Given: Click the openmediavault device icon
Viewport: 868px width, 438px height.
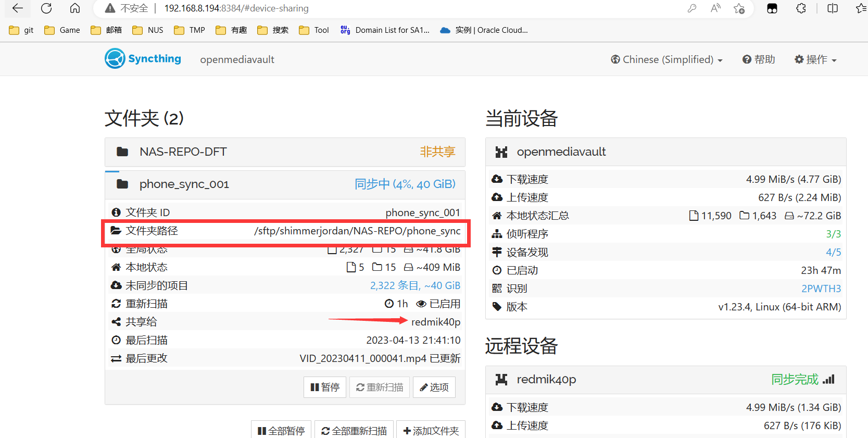Looking at the screenshot, I should click(501, 152).
